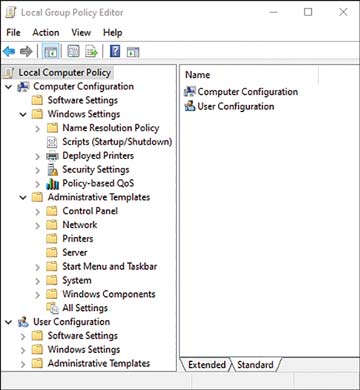The image size is (360, 390).
Task: Click User Configuration icon in the tree
Action: pos(23,322)
